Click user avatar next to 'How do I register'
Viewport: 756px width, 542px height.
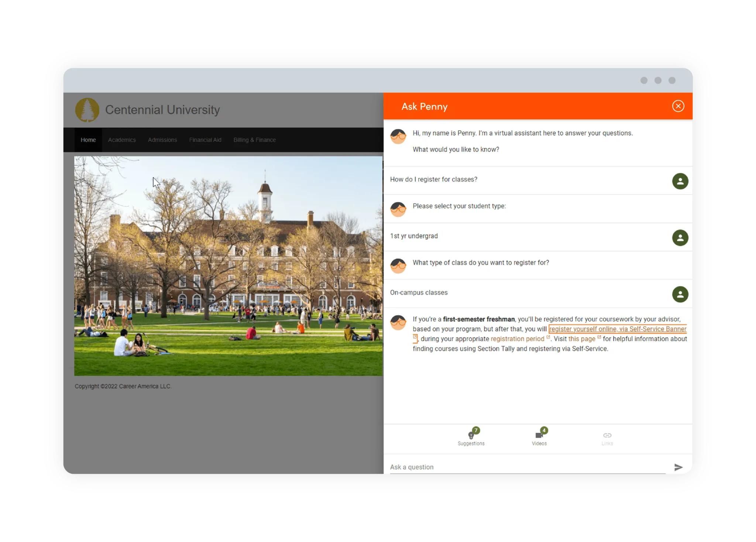point(680,181)
